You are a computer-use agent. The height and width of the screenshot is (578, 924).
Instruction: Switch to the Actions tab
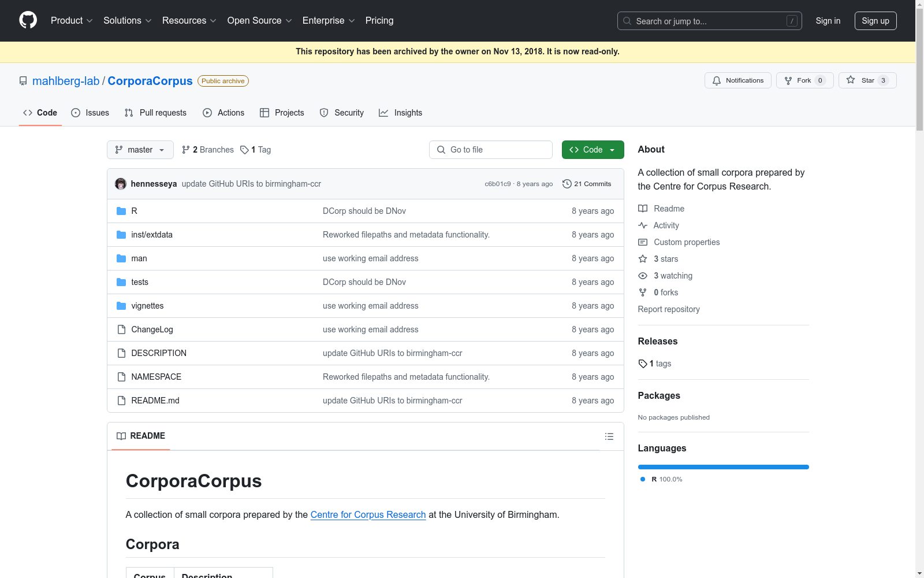pos(223,113)
